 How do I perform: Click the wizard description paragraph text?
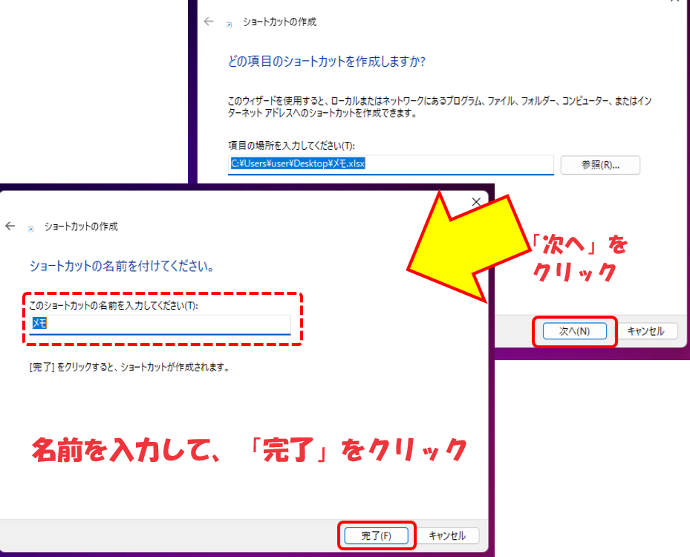(x=439, y=107)
